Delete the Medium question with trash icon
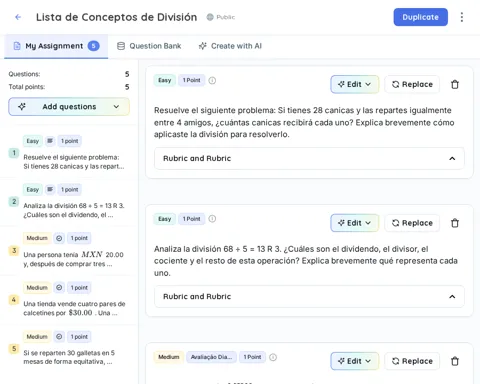This screenshot has width=480, height=384. tap(455, 361)
